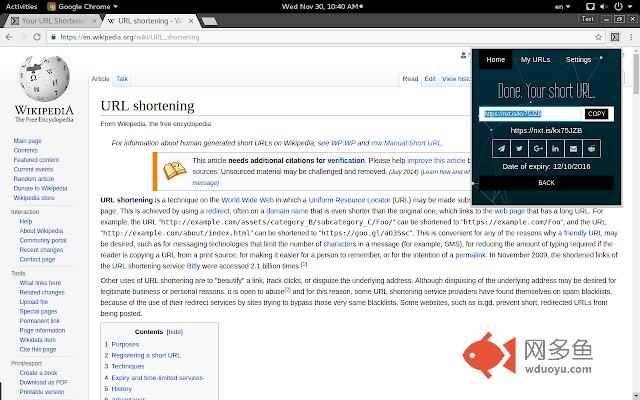The image size is (640, 400).
Task: Switch to Read view
Action: pos(410,79)
